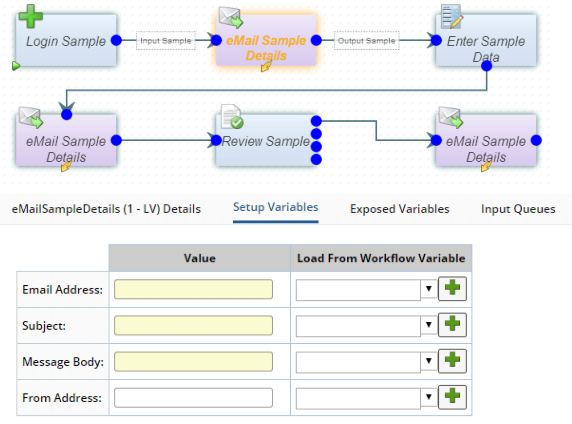Select the eMailSampleDetails (1 - LV) Details tab
The width and height of the screenshot is (572, 424).
pos(106,209)
